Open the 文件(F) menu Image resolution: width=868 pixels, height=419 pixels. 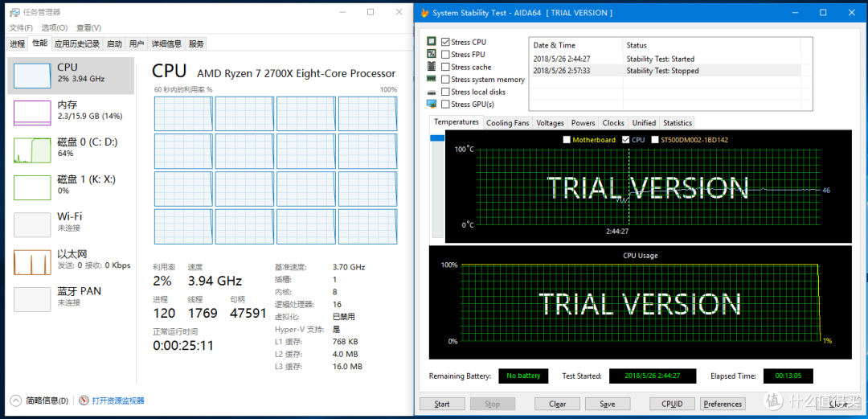(21, 27)
